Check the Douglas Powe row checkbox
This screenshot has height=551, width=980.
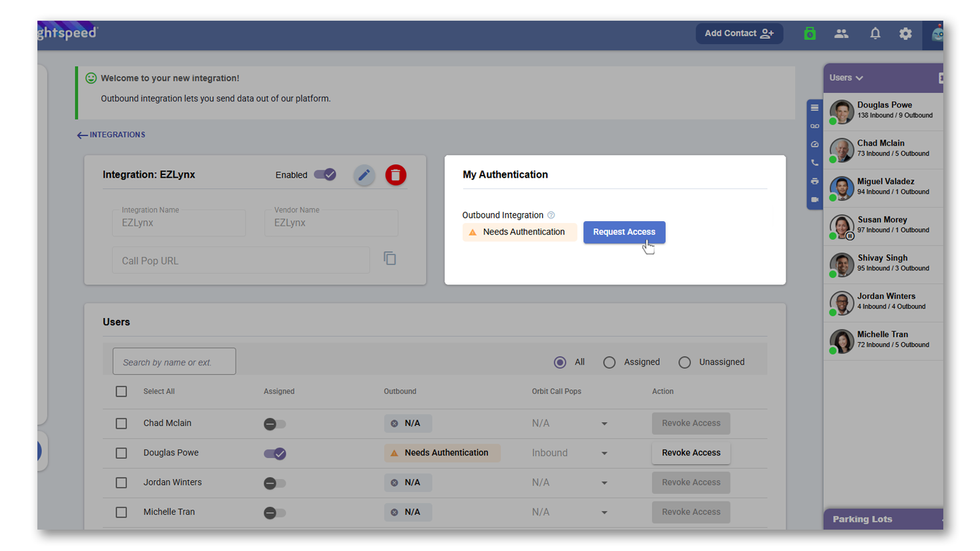(x=121, y=453)
